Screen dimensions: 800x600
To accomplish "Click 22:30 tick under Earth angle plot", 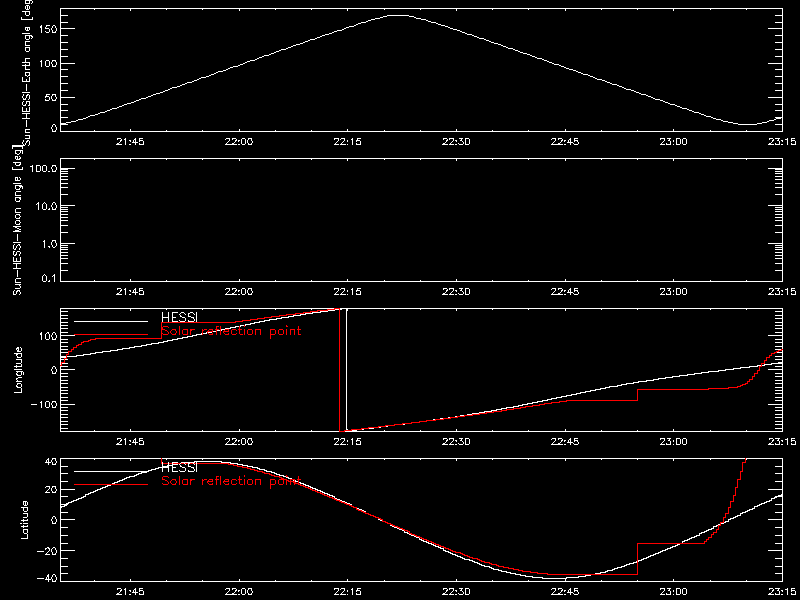I will coord(456,142).
